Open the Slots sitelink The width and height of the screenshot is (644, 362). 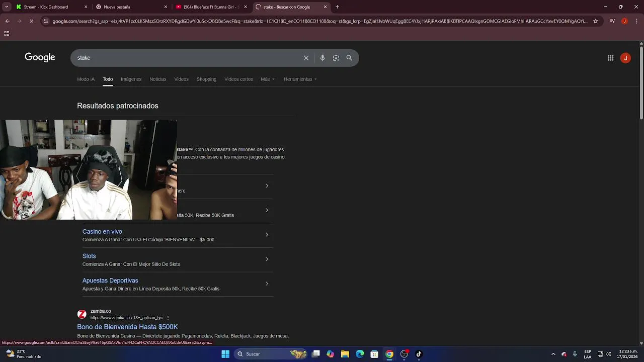[89, 256]
